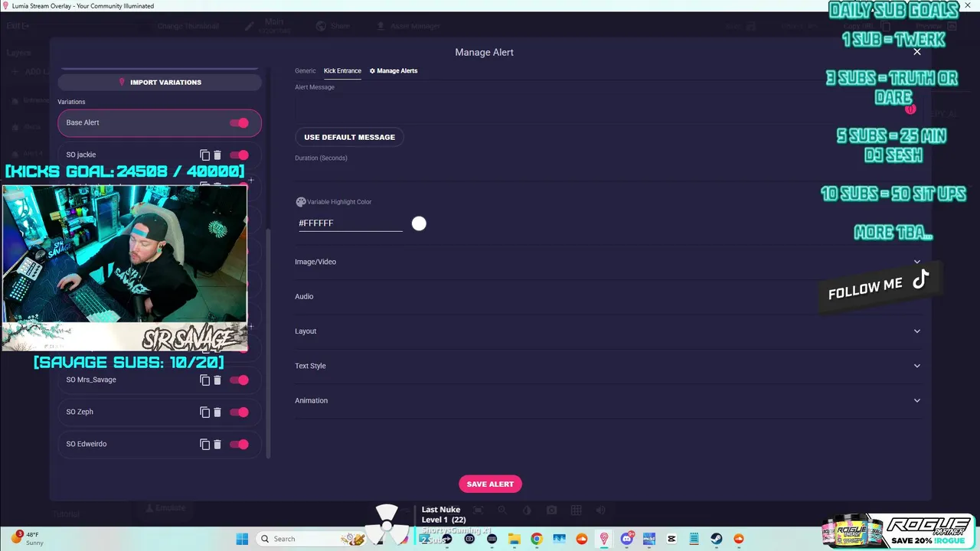This screenshot has height=551, width=980.
Task: Expand the Layout section
Action: click(608, 331)
